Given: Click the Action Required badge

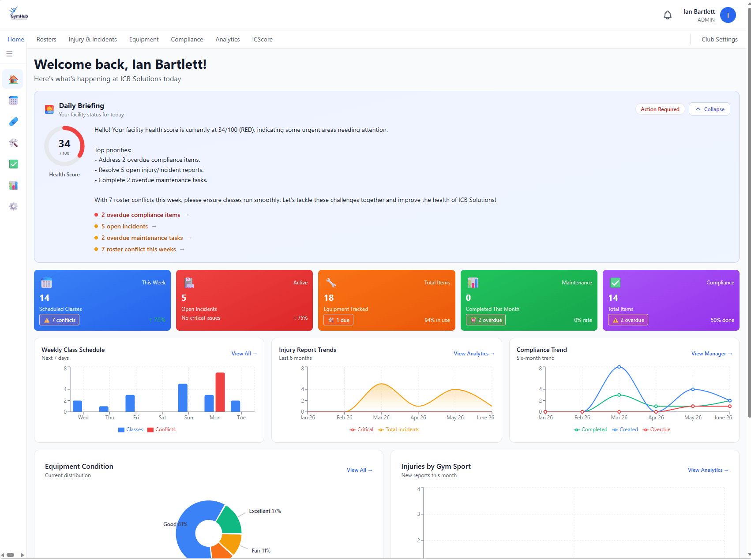Looking at the screenshot, I should [660, 109].
